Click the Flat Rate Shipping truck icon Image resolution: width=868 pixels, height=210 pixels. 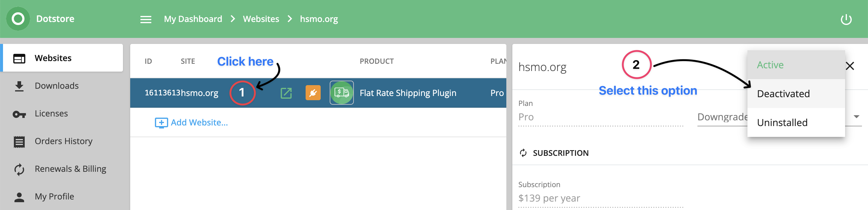click(x=342, y=93)
